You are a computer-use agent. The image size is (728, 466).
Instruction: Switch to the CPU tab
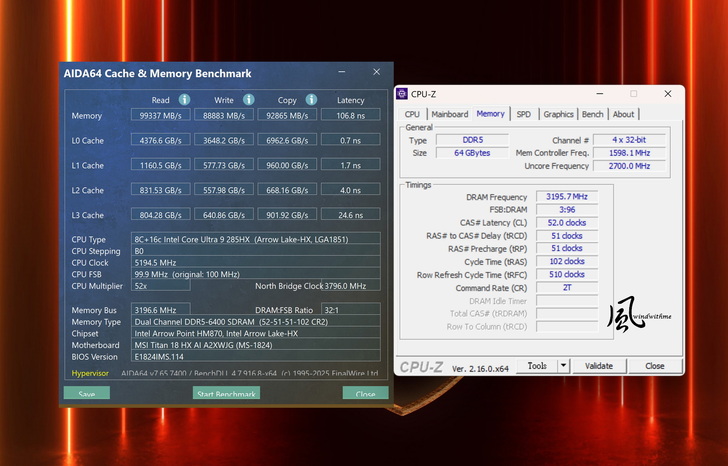tap(412, 114)
